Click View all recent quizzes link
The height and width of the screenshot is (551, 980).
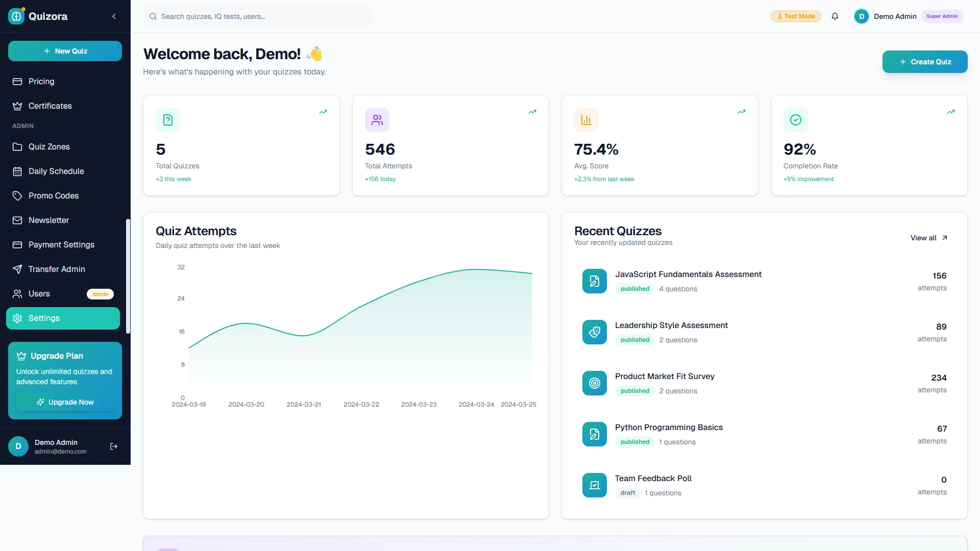929,238
